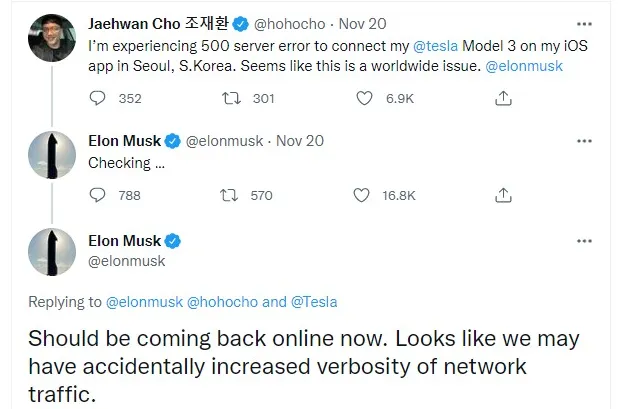The height and width of the screenshot is (409, 625).
Task: Open the @tesla mention in Jaehwan's tweet
Action: click(x=435, y=46)
